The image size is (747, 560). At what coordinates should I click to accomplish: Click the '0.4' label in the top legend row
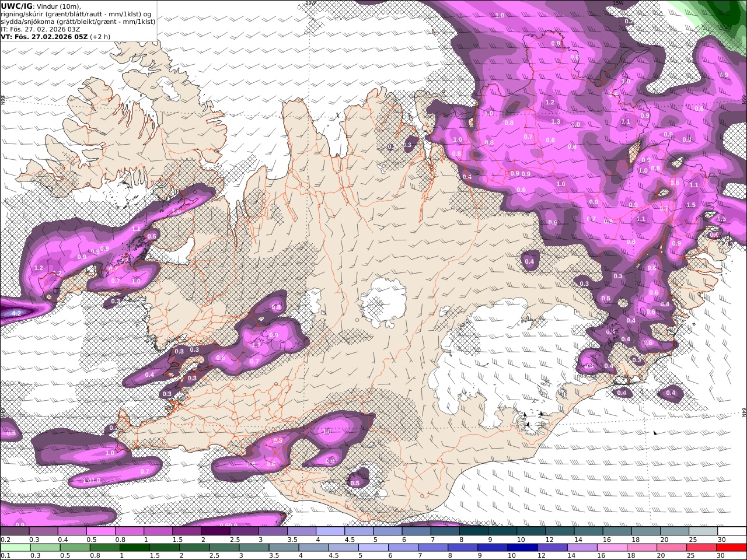(62, 540)
